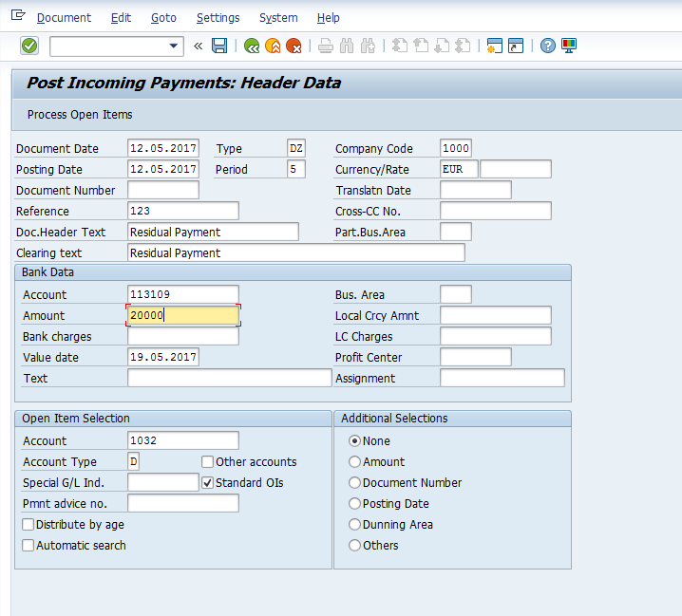
Task: Click the Customize Local Layout monitor icon
Action: (569, 46)
